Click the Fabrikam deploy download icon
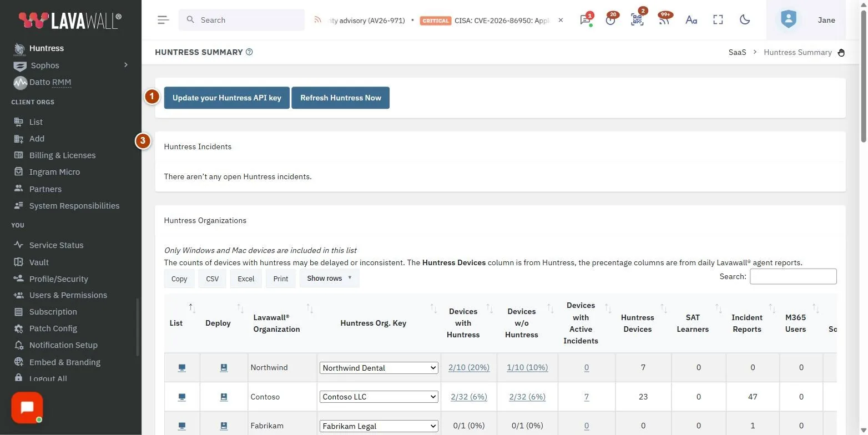 point(224,426)
